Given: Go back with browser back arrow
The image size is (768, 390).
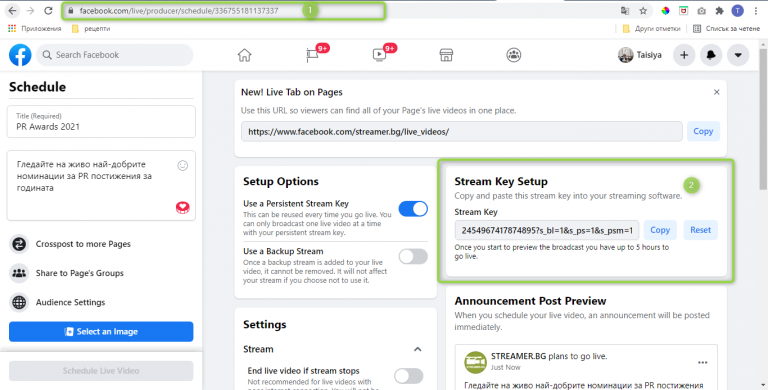Looking at the screenshot, I should pos(13,10).
